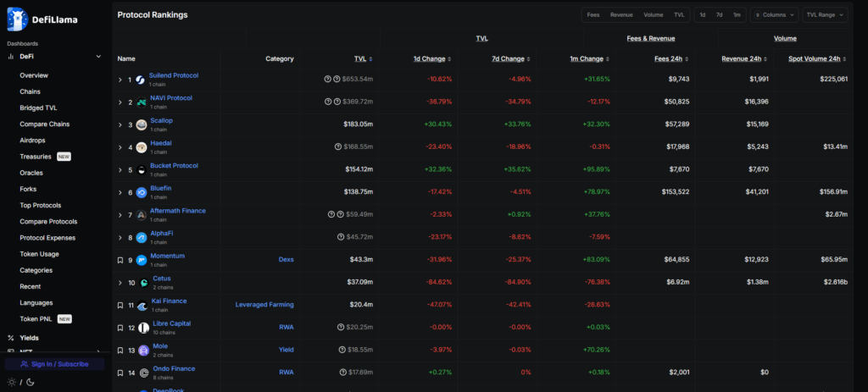Open Treasuries in the sidebar
Screen dimensions: 868x392
coord(36,157)
